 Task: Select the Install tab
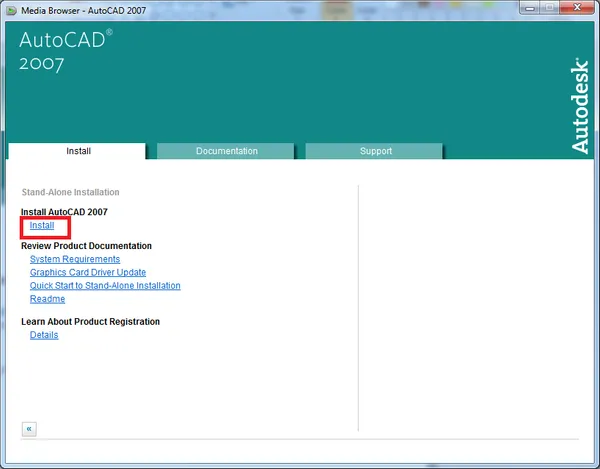77,151
